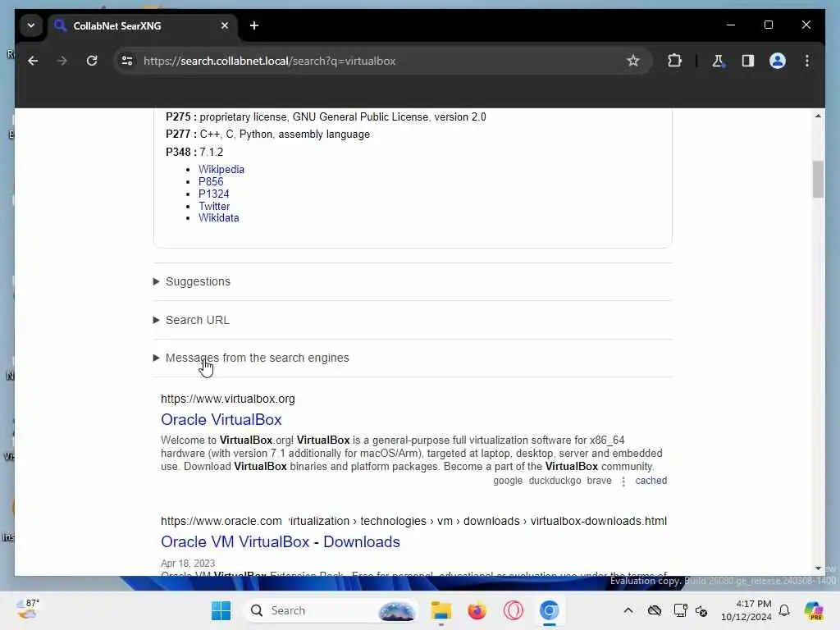Open the oracle.com virtualbox-downloads.html URL

tap(413, 521)
